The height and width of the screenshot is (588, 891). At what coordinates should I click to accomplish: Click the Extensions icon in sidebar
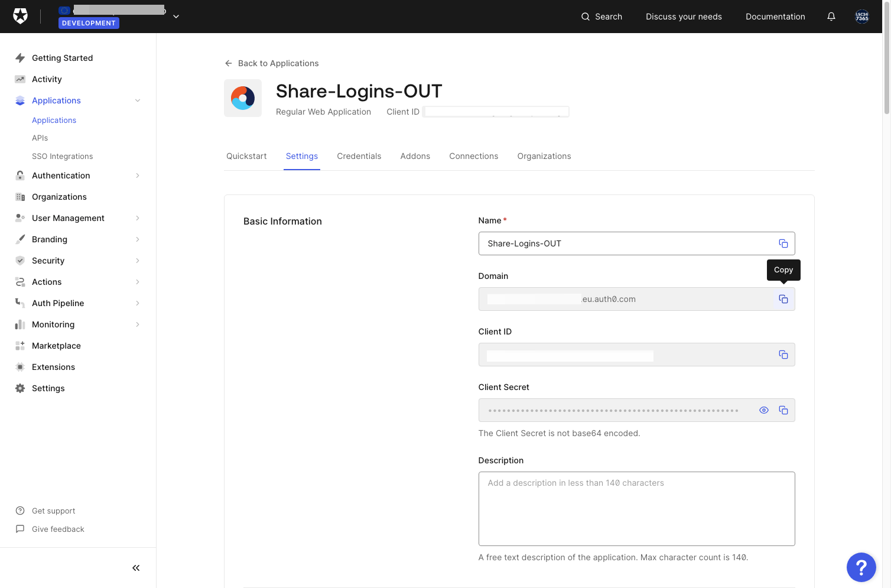20,367
